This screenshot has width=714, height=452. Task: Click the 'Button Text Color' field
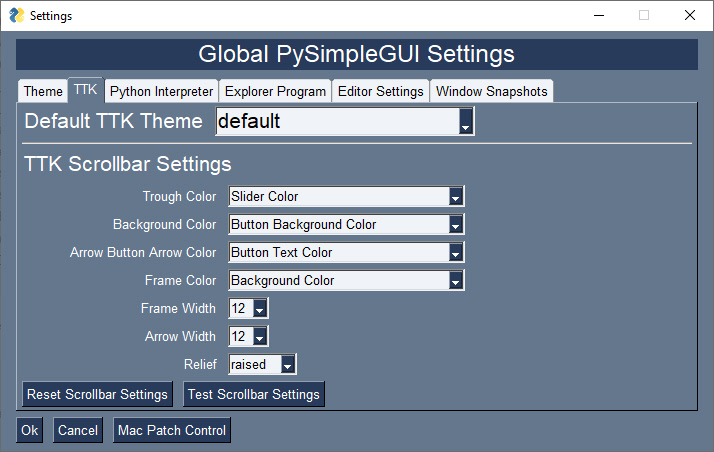tap(339, 252)
